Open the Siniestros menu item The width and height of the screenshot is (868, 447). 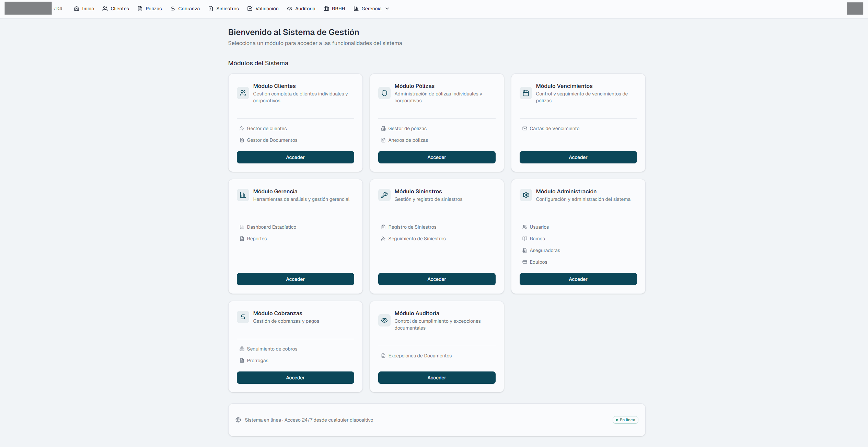[x=223, y=9]
